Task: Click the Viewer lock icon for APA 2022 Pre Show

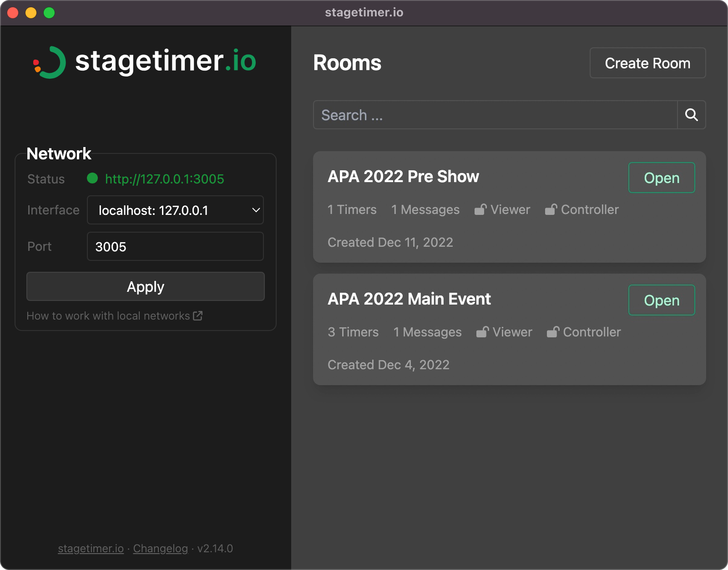Action: tap(481, 209)
